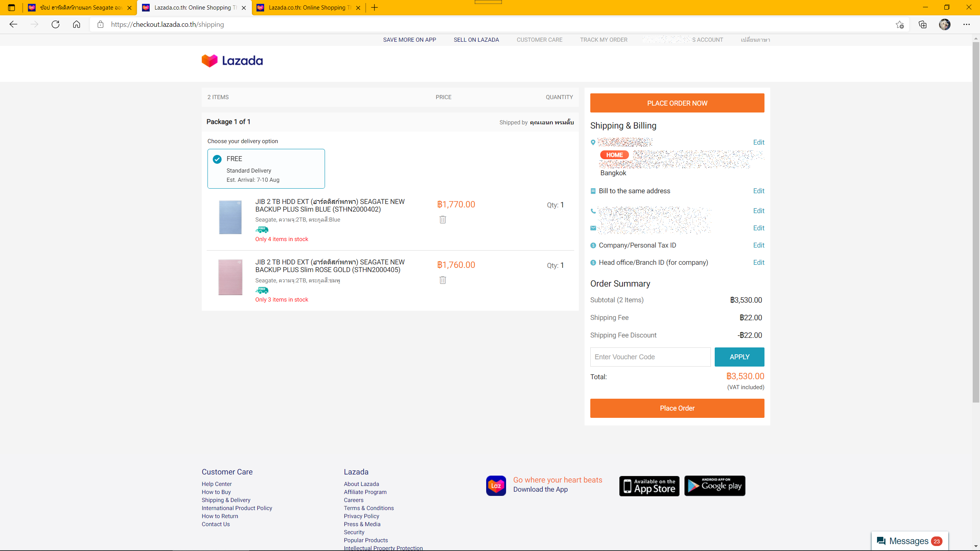Viewport: 980px width, 551px height.
Task: Open the ROSE GOLD hard drive thumbnail
Action: pos(230,277)
